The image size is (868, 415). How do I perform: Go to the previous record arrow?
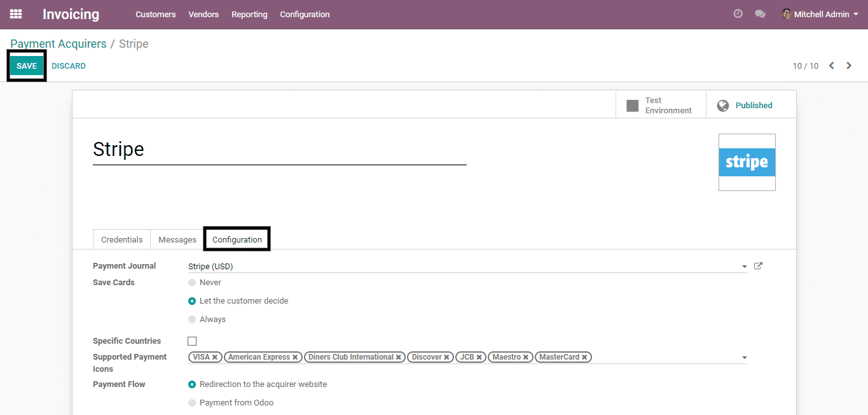(831, 66)
